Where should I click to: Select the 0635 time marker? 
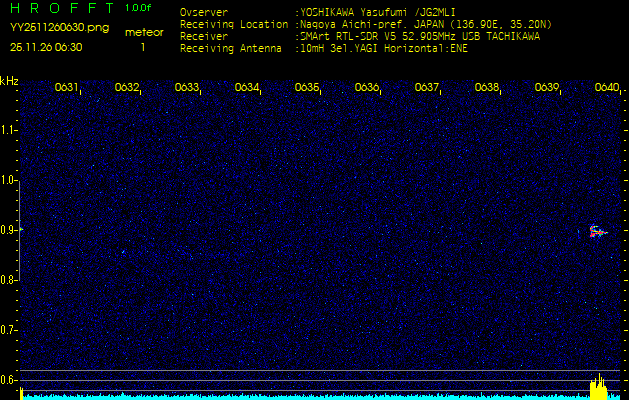click(x=307, y=88)
